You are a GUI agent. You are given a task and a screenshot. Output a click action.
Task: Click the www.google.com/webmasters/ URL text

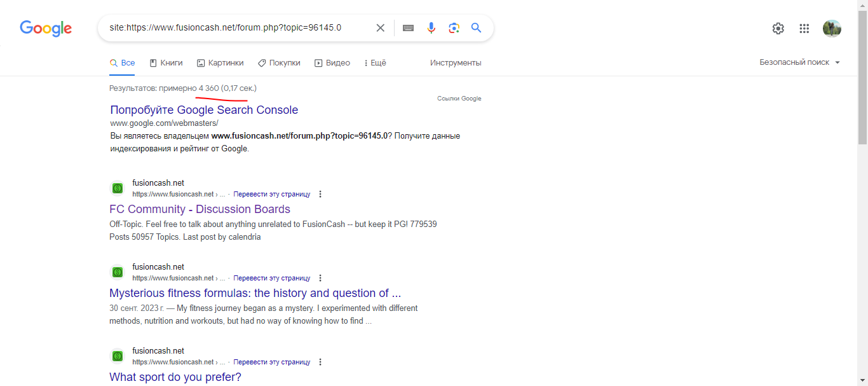tap(164, 123)
